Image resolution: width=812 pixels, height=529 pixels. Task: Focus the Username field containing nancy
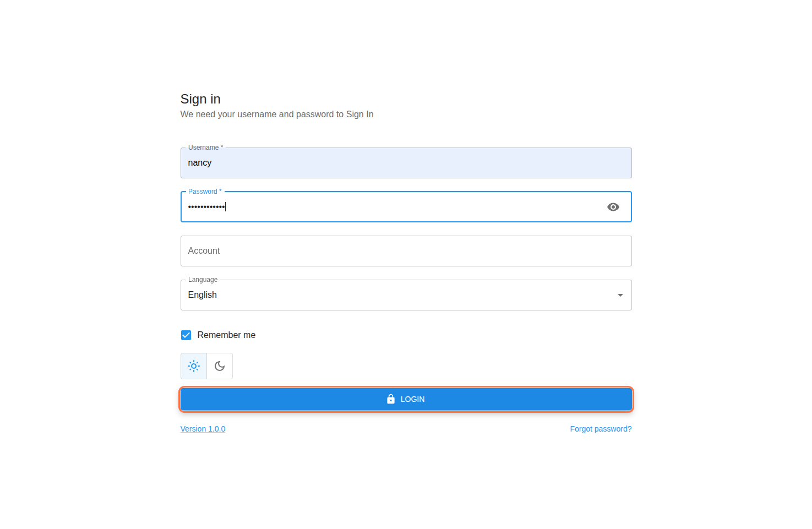tap(406, 163)
